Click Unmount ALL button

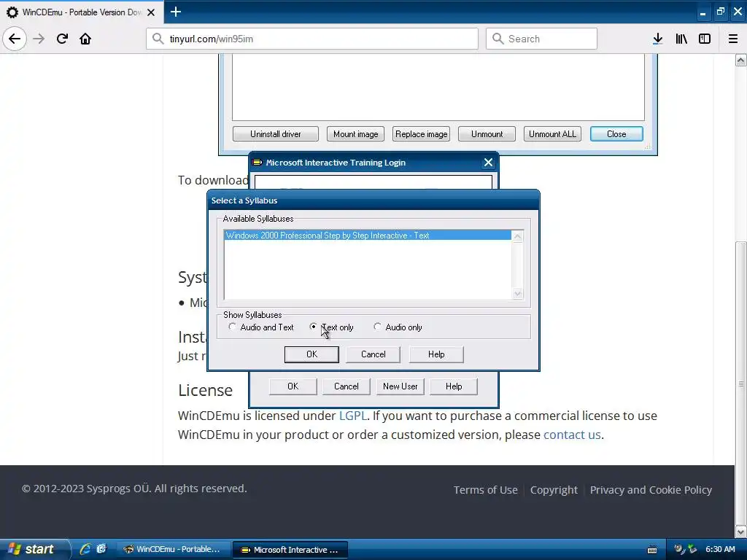552,134
